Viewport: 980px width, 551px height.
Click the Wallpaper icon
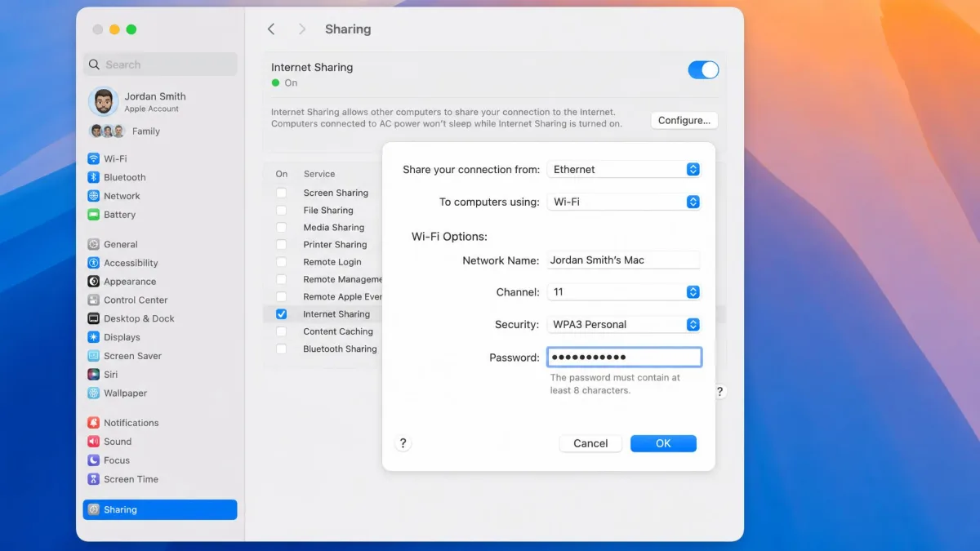point(94,393)
